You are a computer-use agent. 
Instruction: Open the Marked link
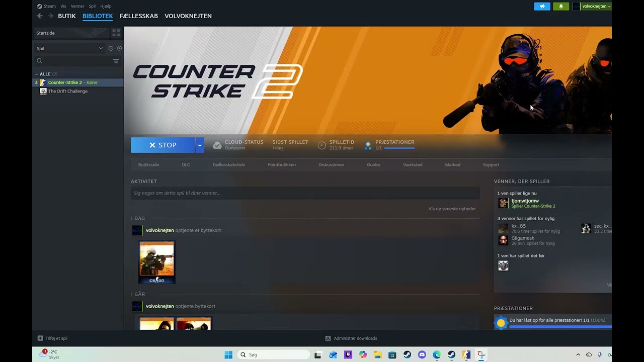pyautogui.click(x=453, y=165)
